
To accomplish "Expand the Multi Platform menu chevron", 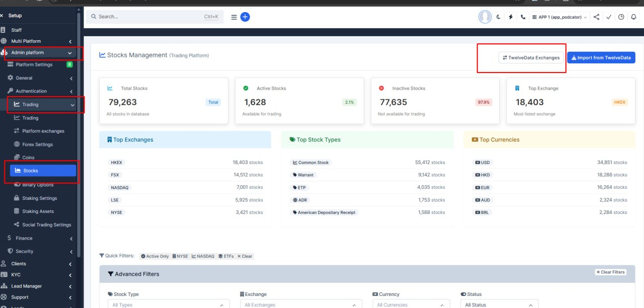I will pos(70,41).
